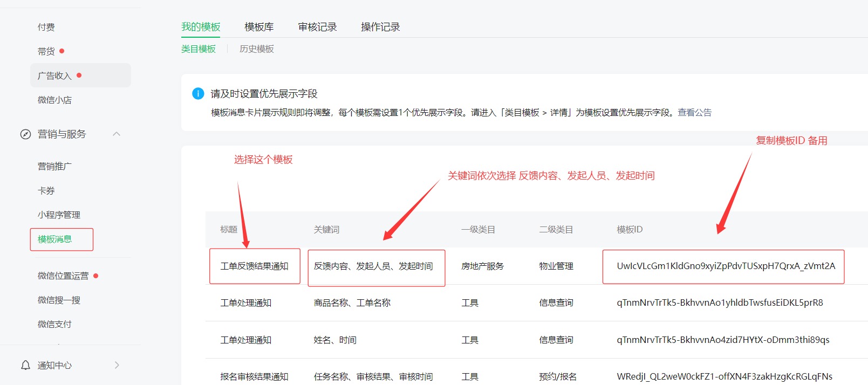Image resolution: width=868 pixels, height=385 pixels.
Task: Open 微信搜一搜 menu item
Action: [x=59, y=300]
